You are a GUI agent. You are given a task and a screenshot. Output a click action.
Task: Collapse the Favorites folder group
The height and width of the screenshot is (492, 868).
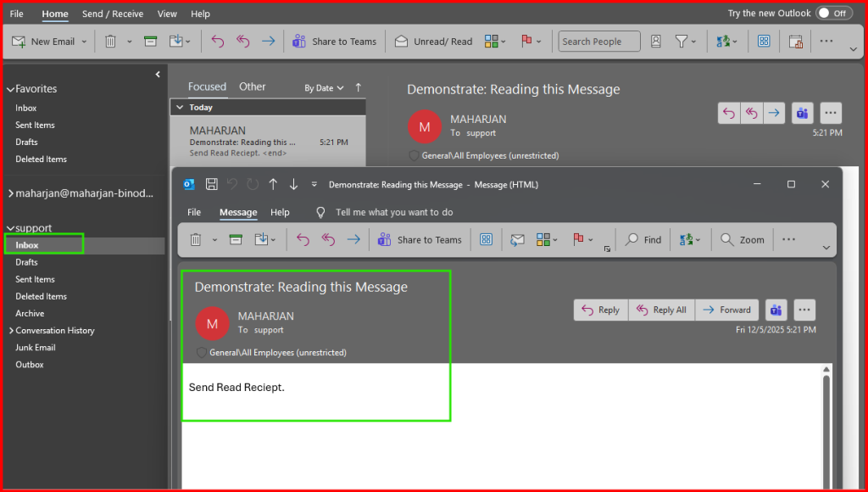(x=11, y=89)
